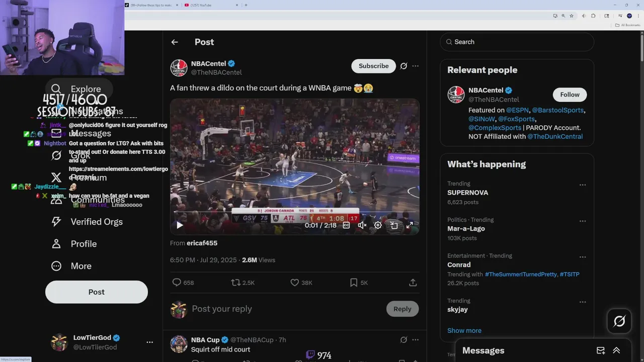Click the Post your reply field
Viewport: 644px width, 362px height.
point(287,309)
